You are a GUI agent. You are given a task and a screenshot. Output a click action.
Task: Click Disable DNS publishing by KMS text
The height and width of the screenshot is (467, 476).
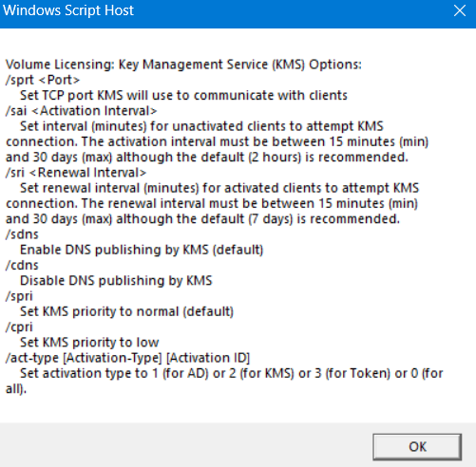(x=116, y=281)
